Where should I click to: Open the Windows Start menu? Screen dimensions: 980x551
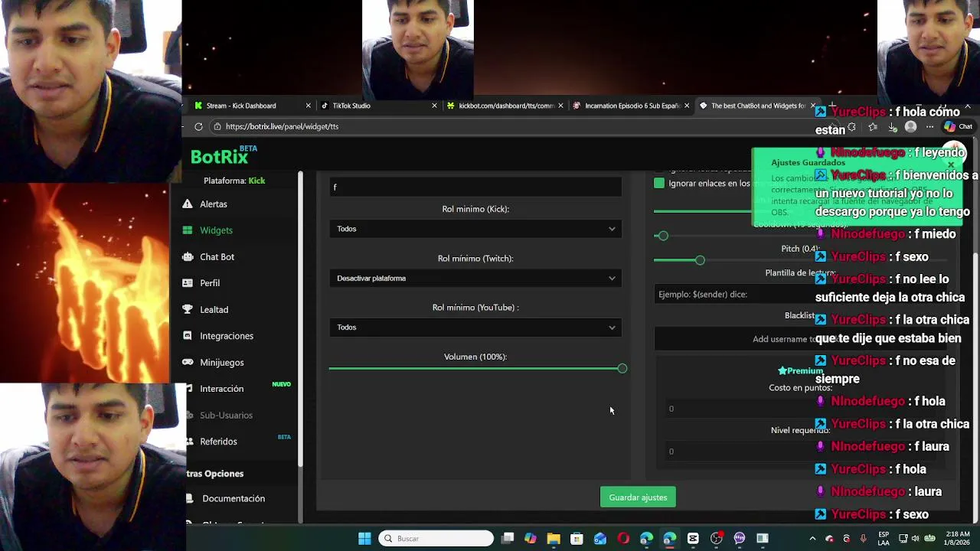tap(364, 539)
